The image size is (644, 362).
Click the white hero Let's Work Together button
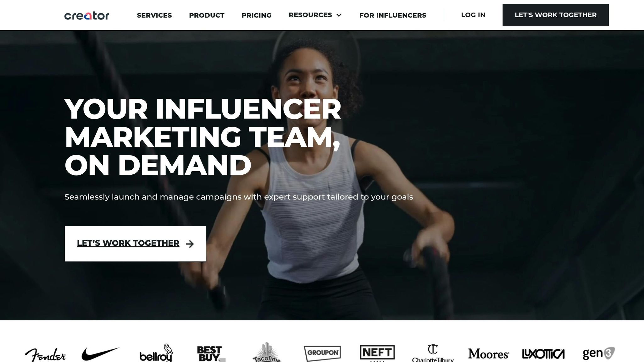coord(135,244)
